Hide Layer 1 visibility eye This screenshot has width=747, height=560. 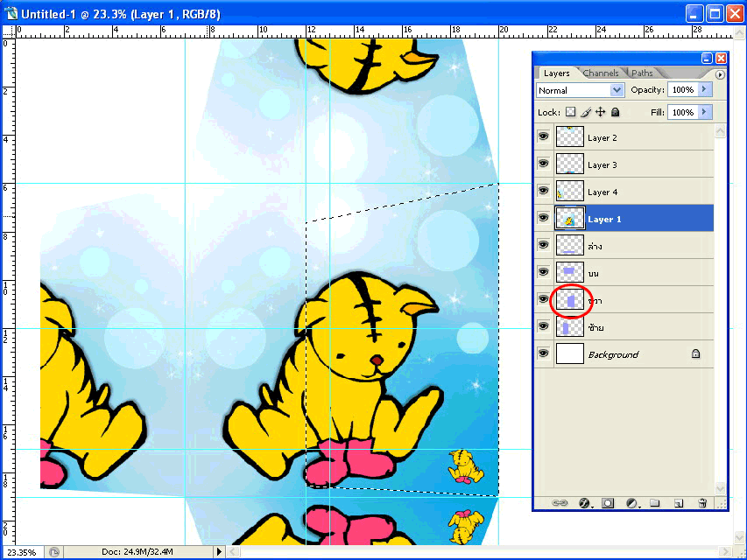pyautogui.click(x=543, y=218)
